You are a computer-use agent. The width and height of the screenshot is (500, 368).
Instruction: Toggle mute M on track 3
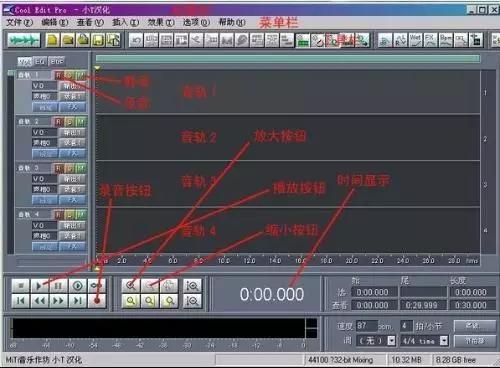(x=81, y=169)
